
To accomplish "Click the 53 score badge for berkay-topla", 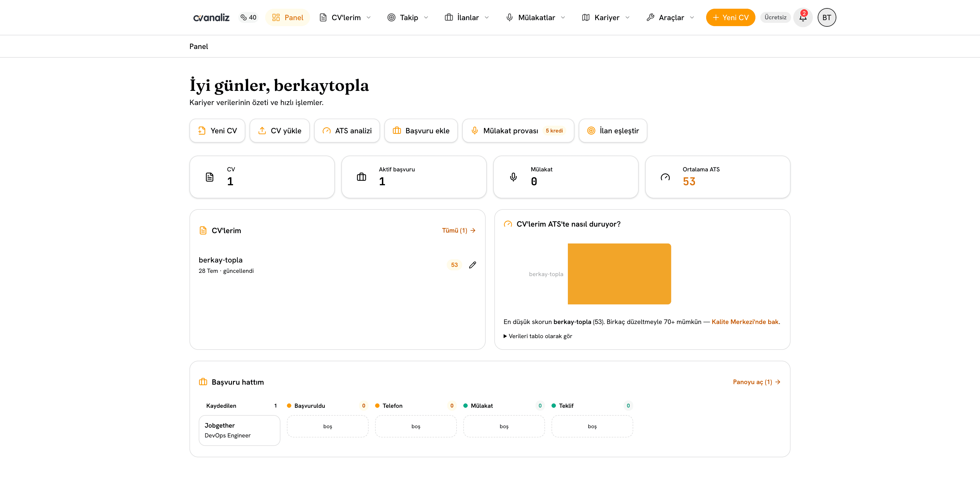I will (454, 265).
